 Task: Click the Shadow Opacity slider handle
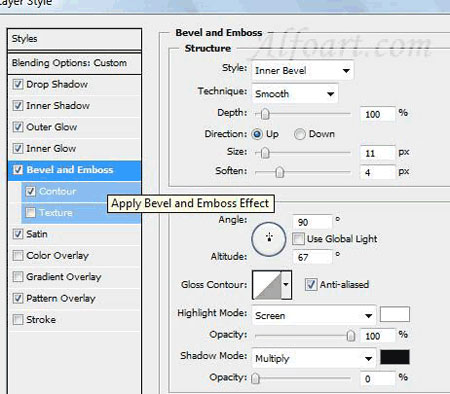pyautogui.click(x=255, y=379)
